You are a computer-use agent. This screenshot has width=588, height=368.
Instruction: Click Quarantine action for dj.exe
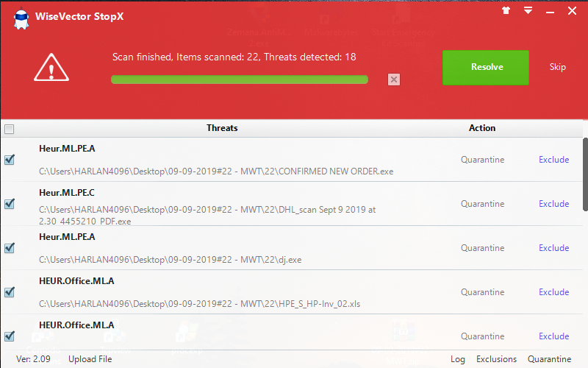tap(483, 248)
